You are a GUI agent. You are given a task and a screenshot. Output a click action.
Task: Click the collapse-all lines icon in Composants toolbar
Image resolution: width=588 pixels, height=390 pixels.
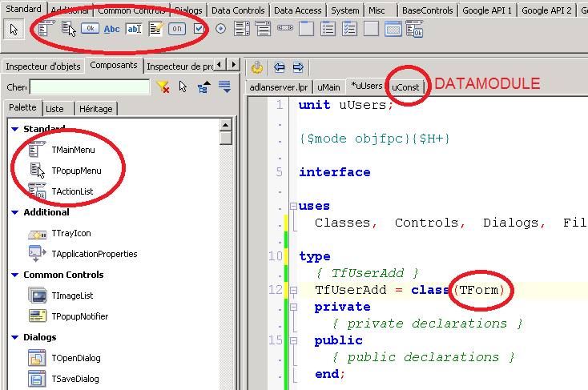[224, 86]
